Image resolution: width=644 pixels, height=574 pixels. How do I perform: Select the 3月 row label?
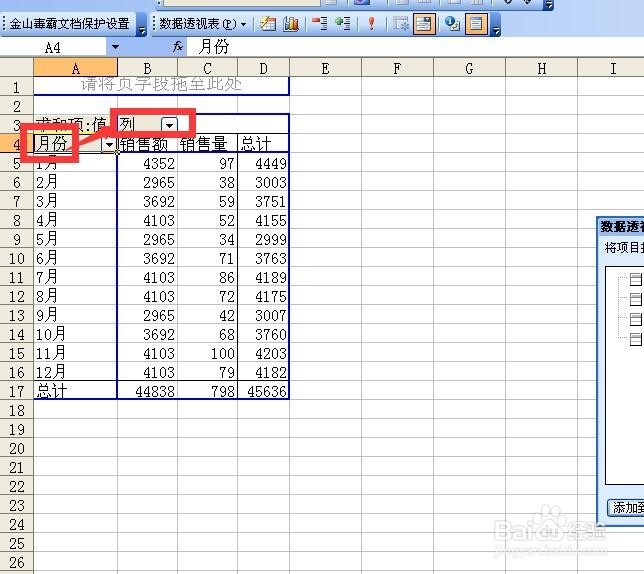75,201
